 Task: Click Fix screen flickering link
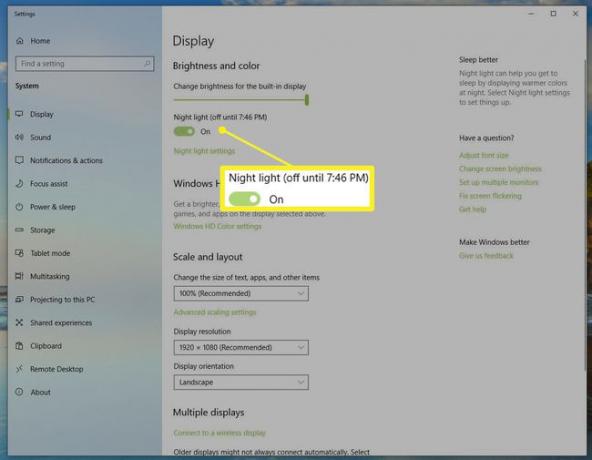coord(490,196)
